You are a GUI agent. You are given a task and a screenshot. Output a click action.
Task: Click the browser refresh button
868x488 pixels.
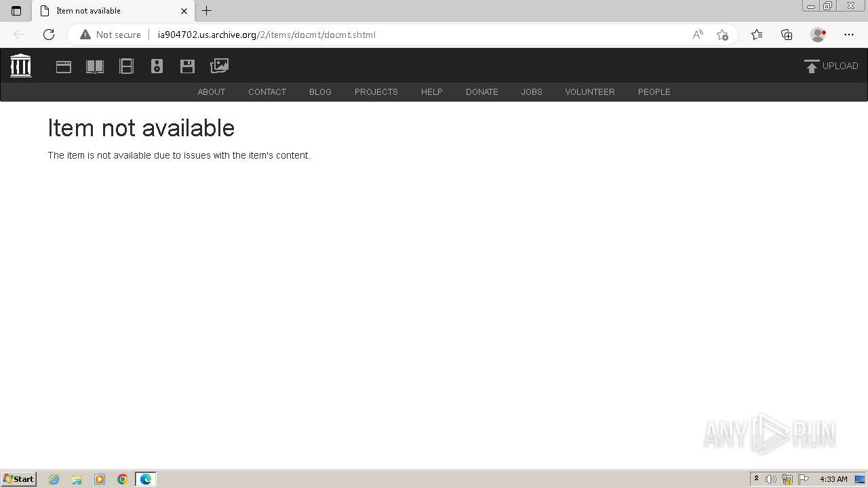[49, 35]
